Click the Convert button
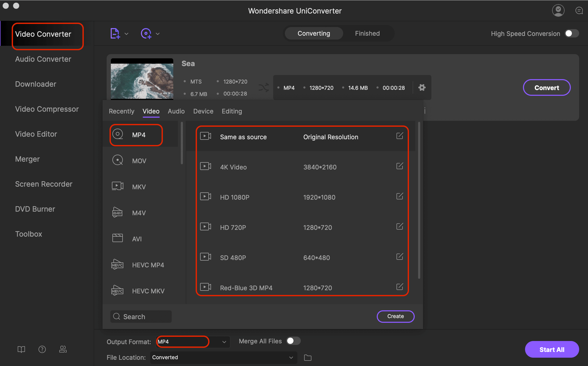 click(x=547, y=88)
